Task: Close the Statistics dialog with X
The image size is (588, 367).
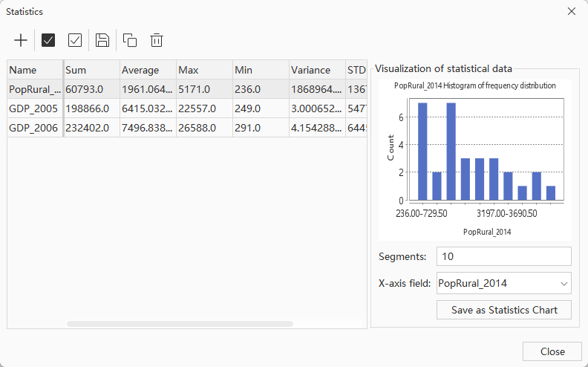Action: pos(571,11)
